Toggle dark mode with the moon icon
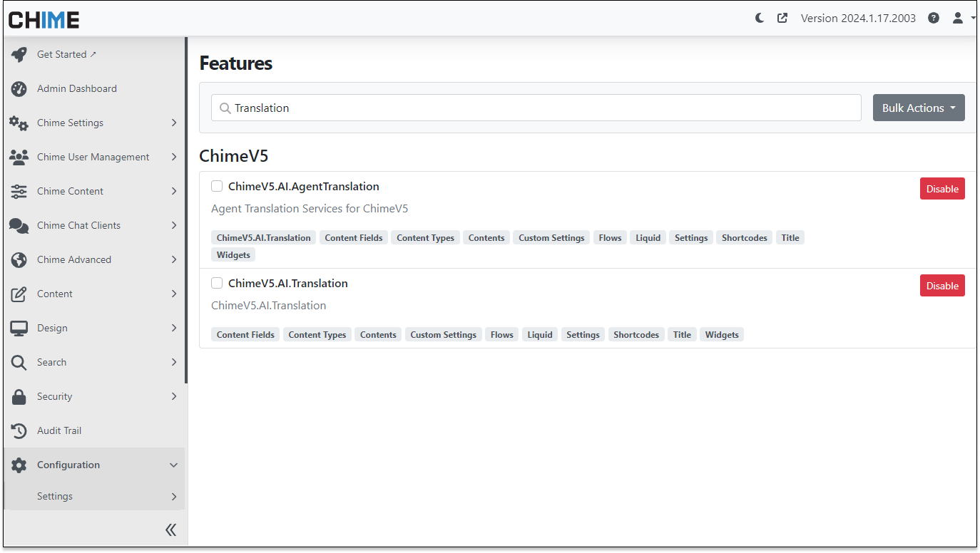Viewport: 980px width, 553px height. pos(760,19)
